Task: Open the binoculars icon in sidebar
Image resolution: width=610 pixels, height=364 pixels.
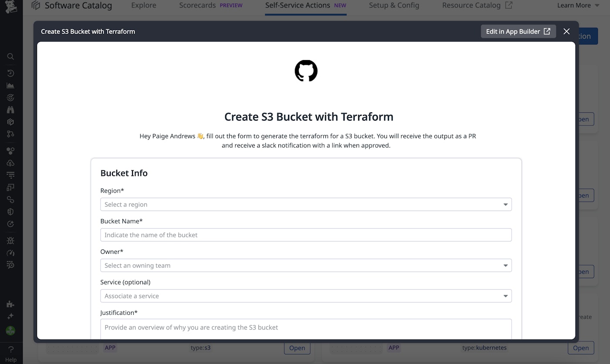Action: (x=11, y=110)
